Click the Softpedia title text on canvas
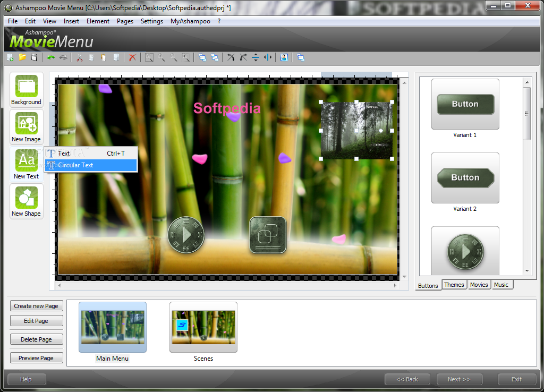The height and width of the screenshot is (392, 544). pos(227,108)
